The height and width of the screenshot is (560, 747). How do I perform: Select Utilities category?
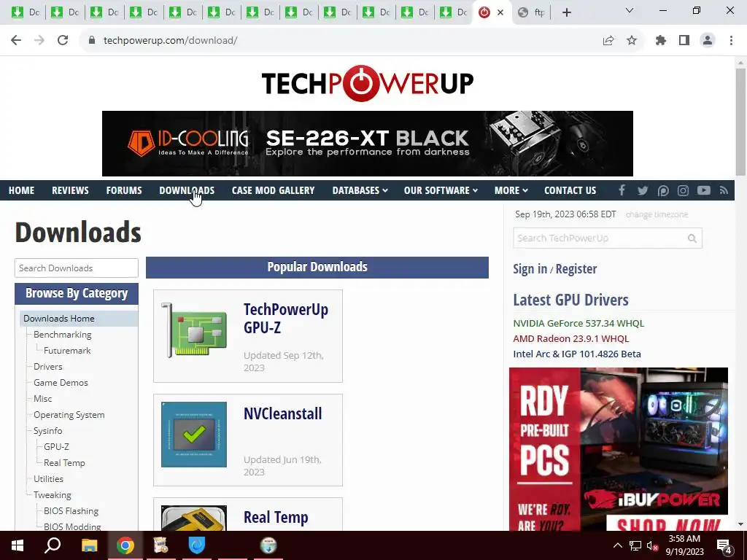click(x=48, y=479)
